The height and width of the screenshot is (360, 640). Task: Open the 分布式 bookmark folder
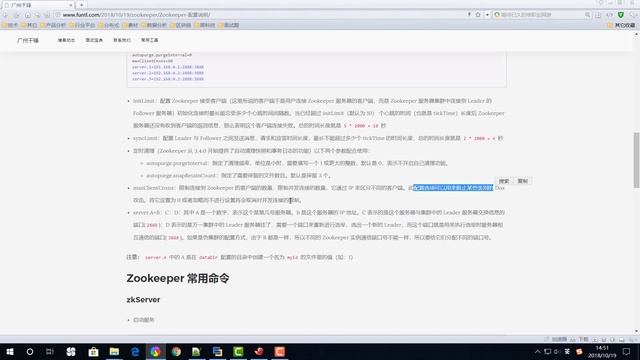tap(109, 25)
